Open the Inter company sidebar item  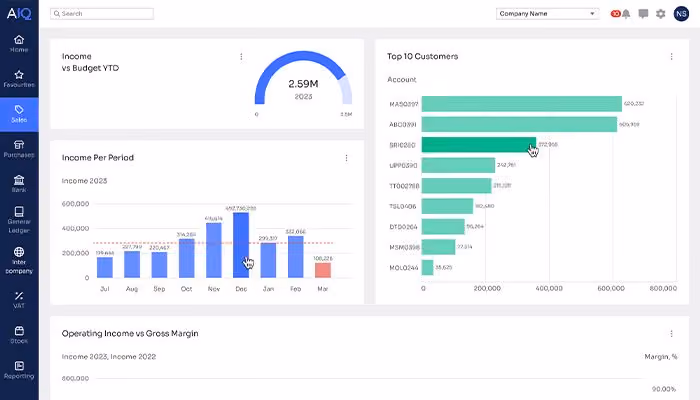tap(19, 261)
